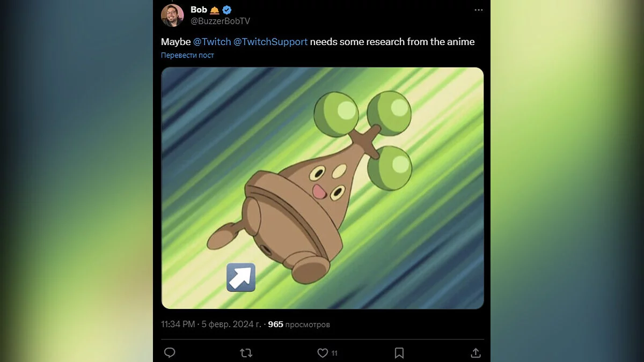The width and height of the screenshot is (644, 362).
Task: Like the post with the heart icon
Action: pos(322,353)
